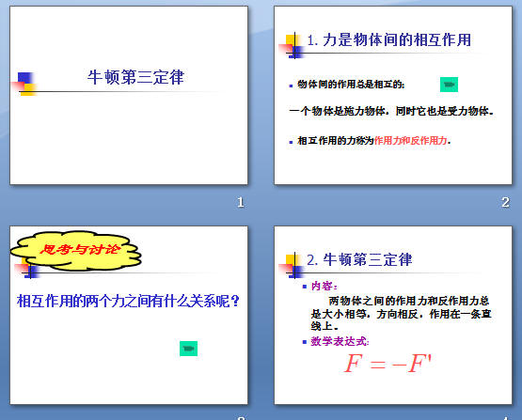Click slide number 1 label
522x420 pixels.
[241, 202]
